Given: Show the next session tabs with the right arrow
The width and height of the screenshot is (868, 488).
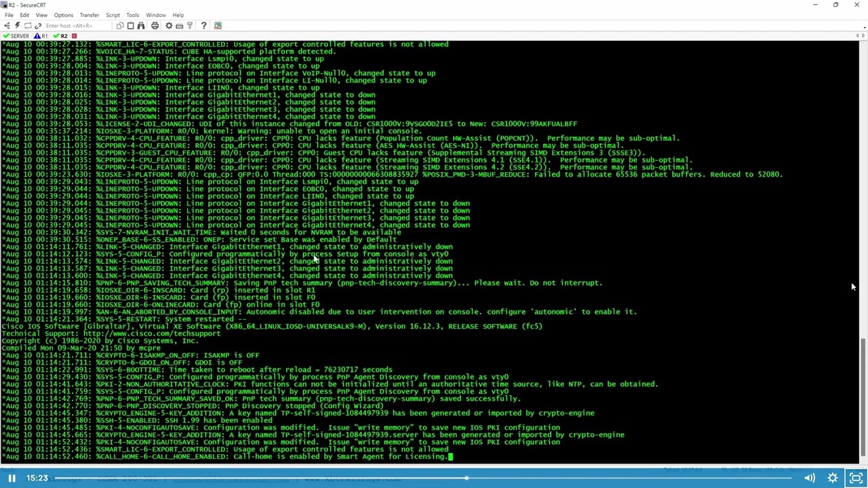Looking at the screenshot, I should click(x=863, y=36).
